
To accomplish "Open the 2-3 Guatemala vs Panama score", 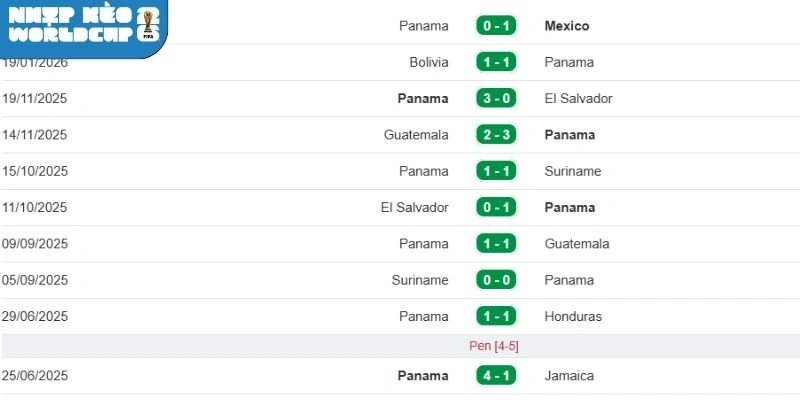I will [x=496, y=135].
